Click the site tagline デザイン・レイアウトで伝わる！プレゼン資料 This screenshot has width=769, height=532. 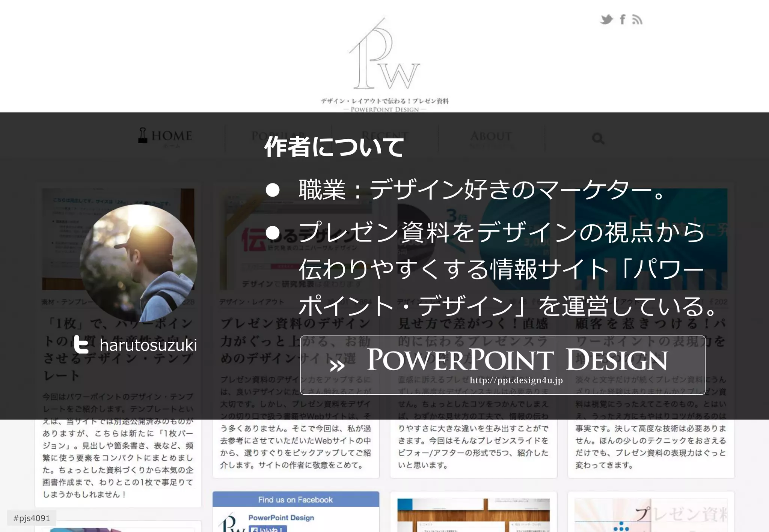384,101
